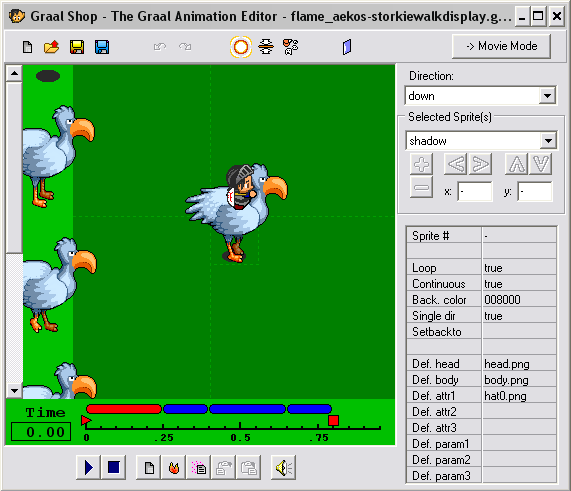Click the Time value box showing 0.00
The width and height of the screenshot is (571, 491).
pyautogui.click(x=41, y=432)
